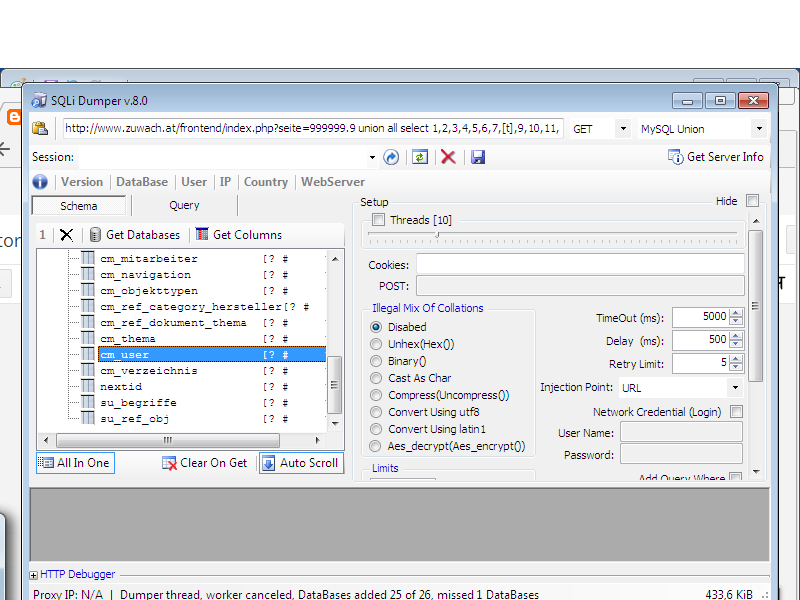Click Get Databases in Schema toolbar
This screenshot has width=800, height=600.
[135, 235]
